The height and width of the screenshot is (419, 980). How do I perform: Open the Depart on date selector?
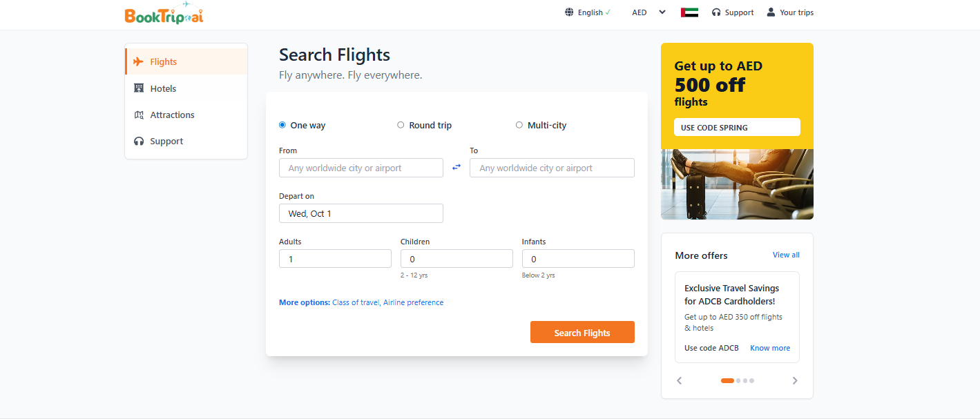pyautogui.click(x=361, y=213)
